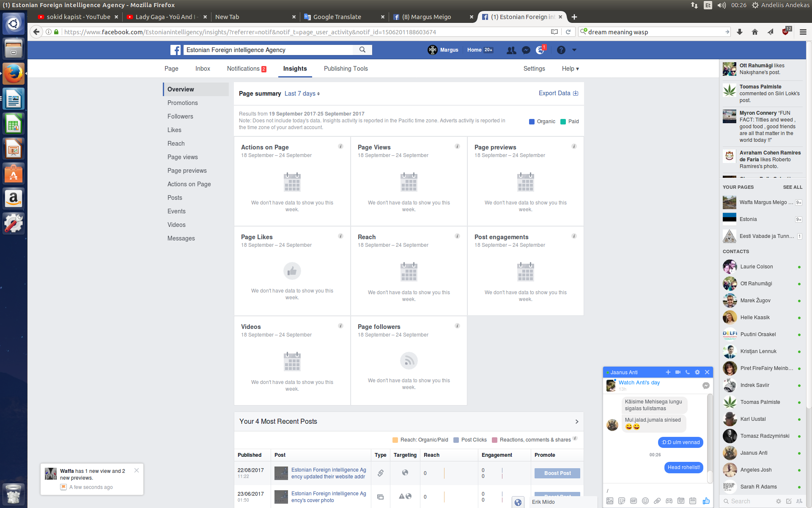
Task: Open Last 7 days period dropdown
Action: pyautogui.click(x=302, y=94)
